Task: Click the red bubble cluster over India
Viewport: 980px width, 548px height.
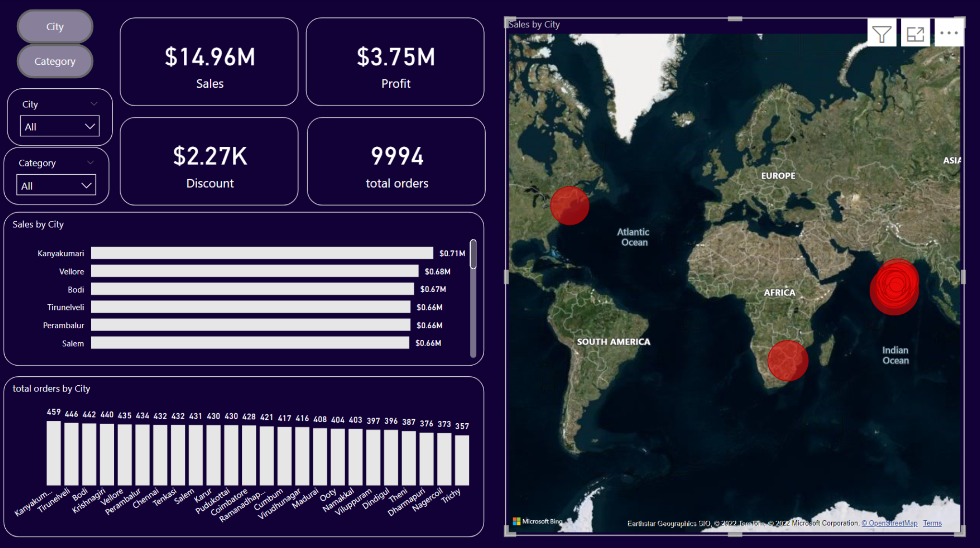Action: 895,287
